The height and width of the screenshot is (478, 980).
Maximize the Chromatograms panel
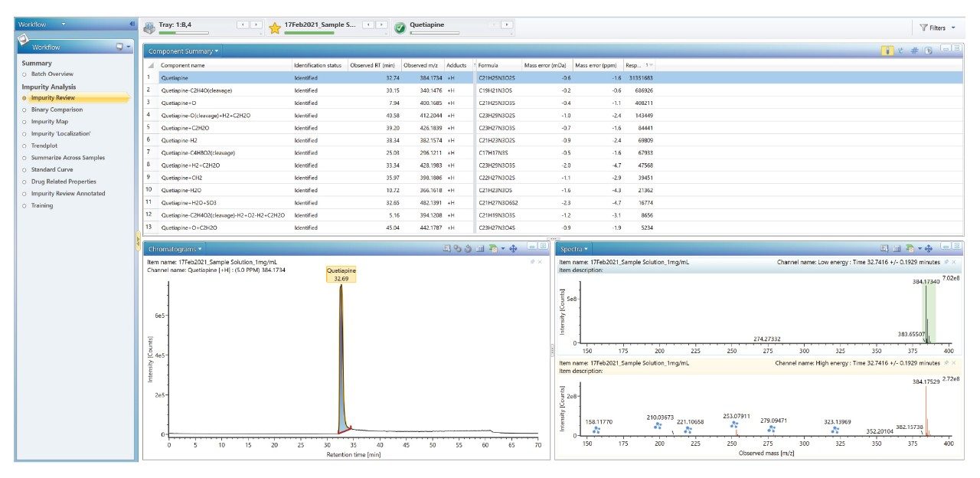coord(542,246)
